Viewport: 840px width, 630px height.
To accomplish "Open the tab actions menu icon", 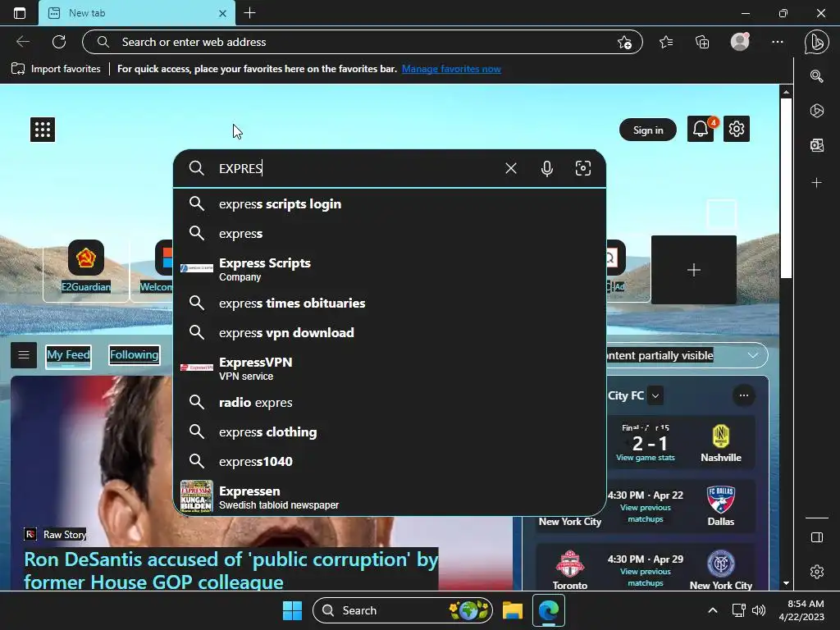I will pos(20,13).
